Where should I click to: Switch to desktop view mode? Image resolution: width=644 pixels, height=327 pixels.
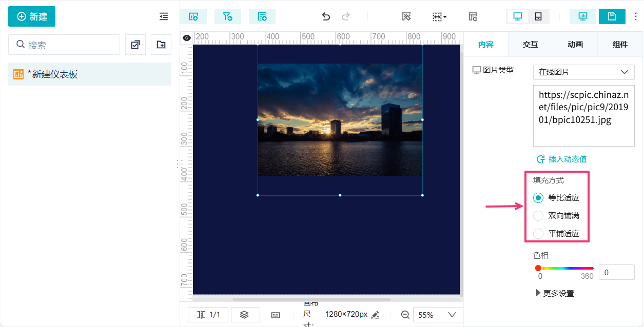pyautogui.click(x=518, y=16)
